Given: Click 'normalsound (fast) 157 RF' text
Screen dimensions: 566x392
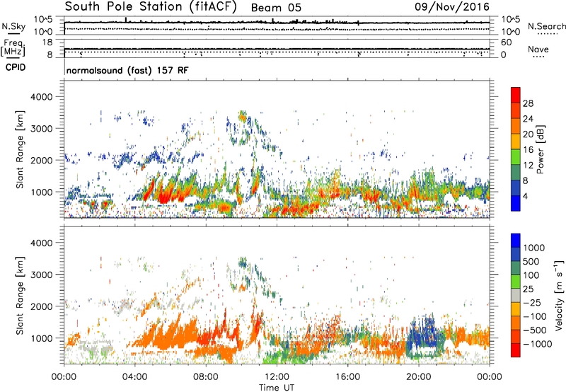Looking at the screenshot, I should [x=127, y=70].
